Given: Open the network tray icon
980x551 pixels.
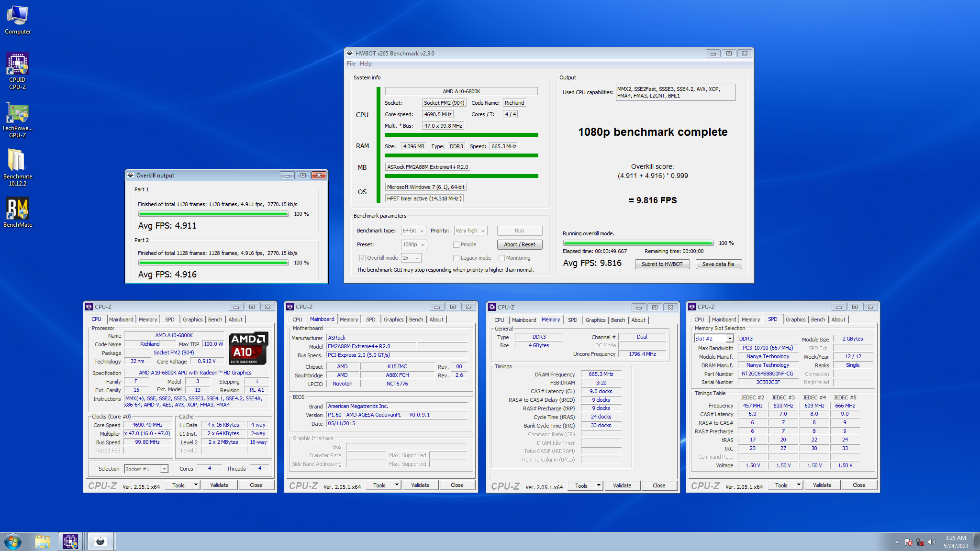Looking at the screenshot, I should point(920,542).
